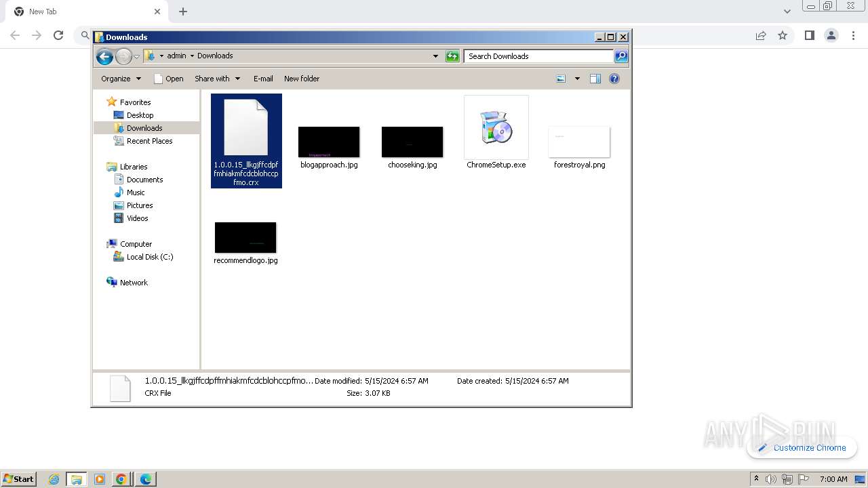Screen dimensions: 868x488
Task: Click the Chrome forward arrow
Action: pyautogui.click(x=37, y=35)
